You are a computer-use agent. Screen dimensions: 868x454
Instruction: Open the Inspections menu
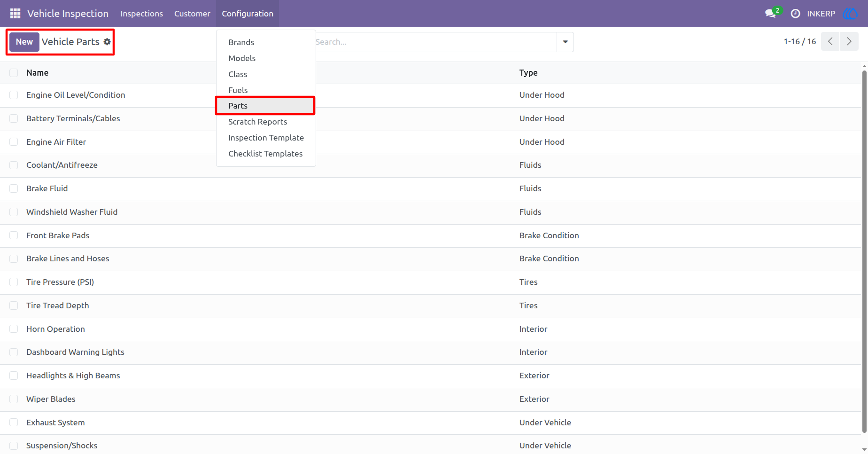click(141, 14)
